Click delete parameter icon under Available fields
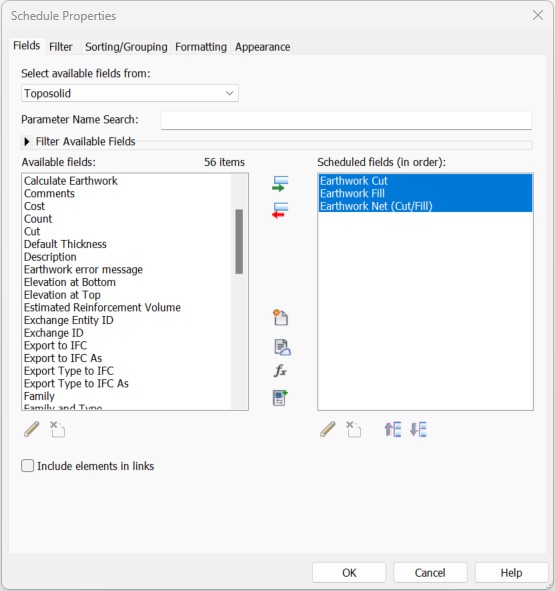This screenshot has width=555, height=591. [58, 429]
